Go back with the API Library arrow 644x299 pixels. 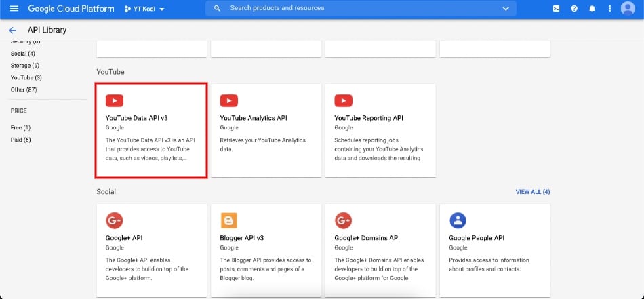click(x=13, y=30)
